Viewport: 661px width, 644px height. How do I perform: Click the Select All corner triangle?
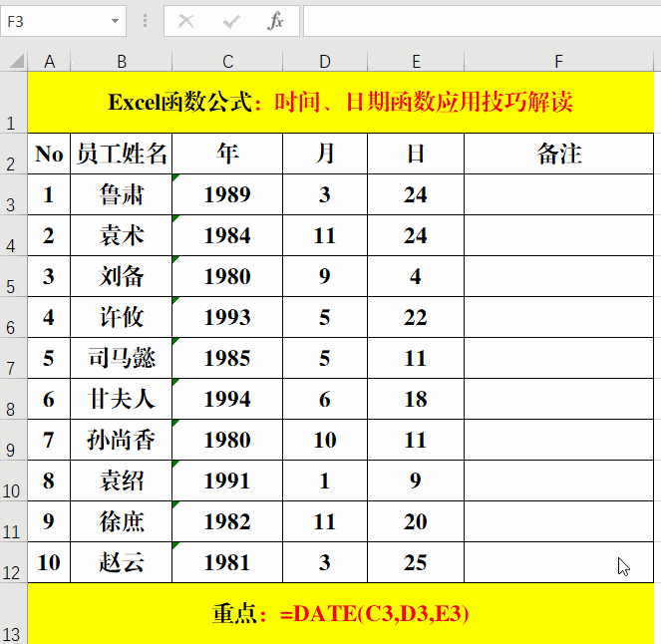(16, 61)
